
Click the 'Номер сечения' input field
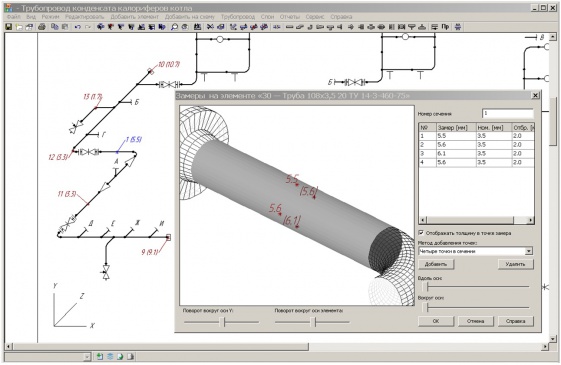[x=508, y=114]
